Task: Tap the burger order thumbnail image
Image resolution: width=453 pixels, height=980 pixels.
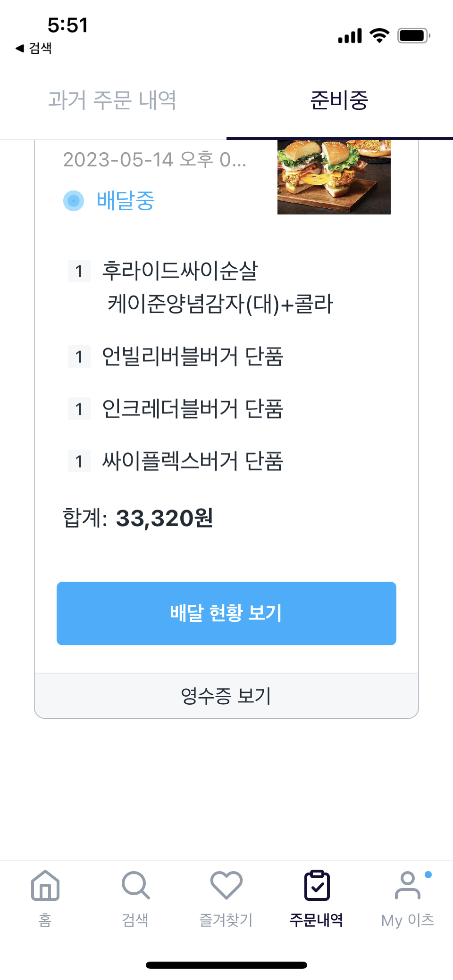Action: (334, 177)
